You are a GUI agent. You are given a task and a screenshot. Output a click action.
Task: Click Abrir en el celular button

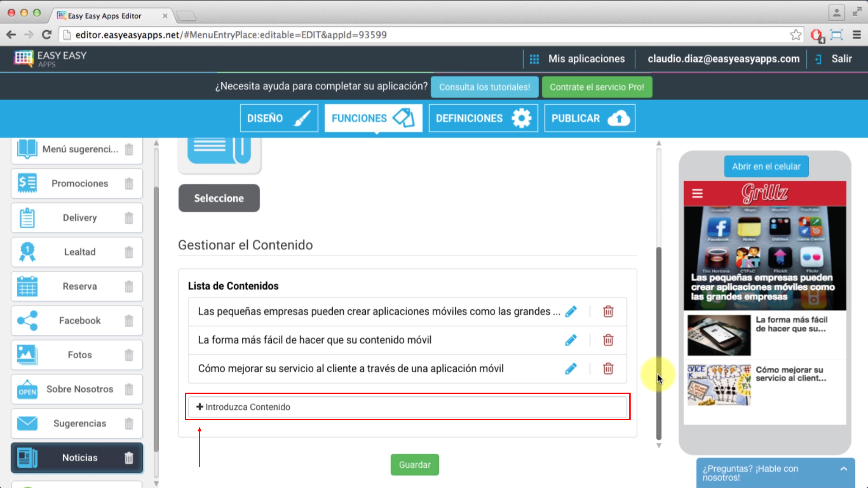click(x=766, y=166)
